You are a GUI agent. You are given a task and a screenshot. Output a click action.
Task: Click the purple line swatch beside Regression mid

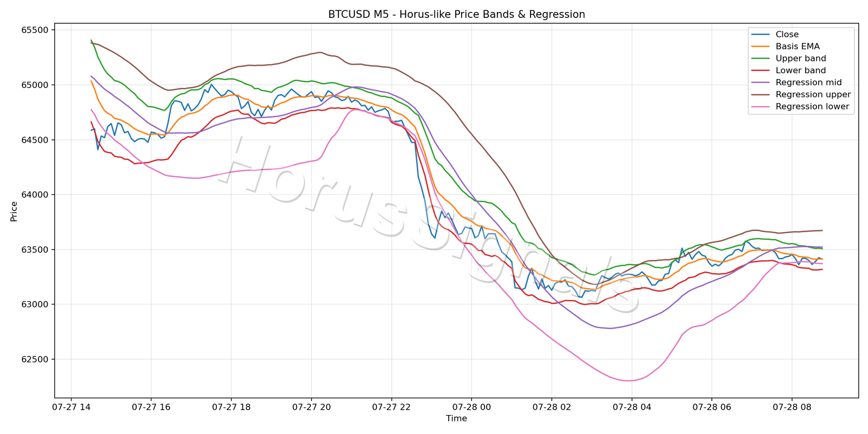click(761, 82)
